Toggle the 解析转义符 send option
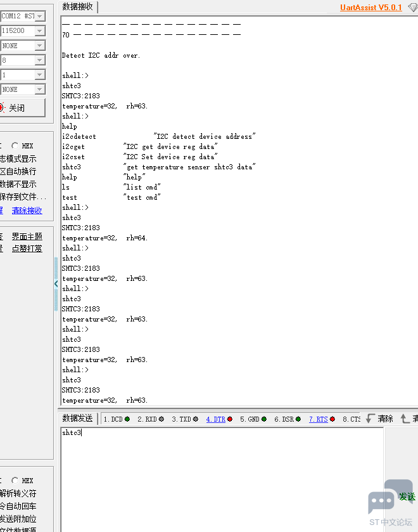Image resolution: width=418 pixels, height=532 pixels. click(x=18, y=493)
